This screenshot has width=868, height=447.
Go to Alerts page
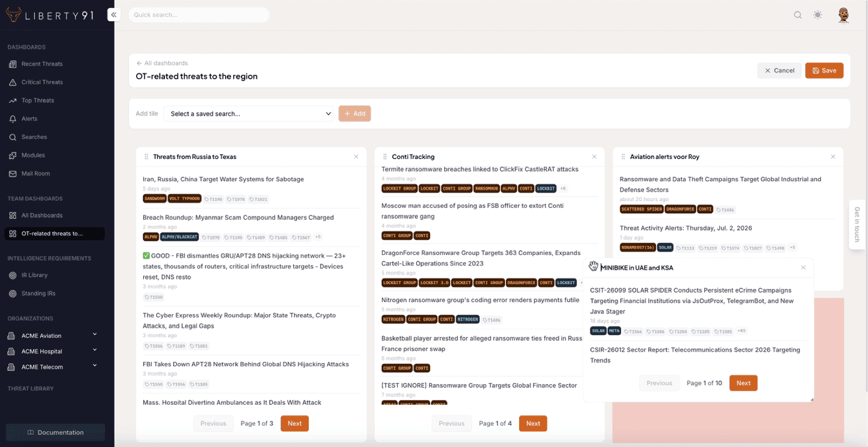(x=29, y=119)
